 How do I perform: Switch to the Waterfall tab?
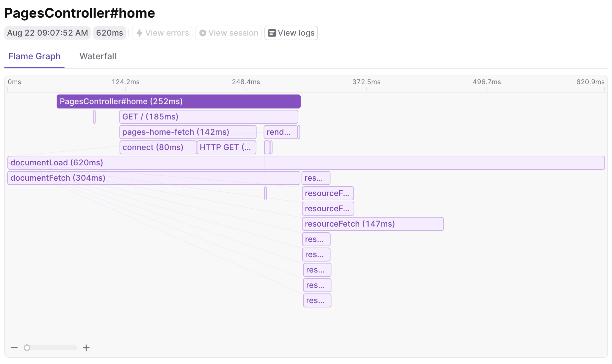[98, 56]
